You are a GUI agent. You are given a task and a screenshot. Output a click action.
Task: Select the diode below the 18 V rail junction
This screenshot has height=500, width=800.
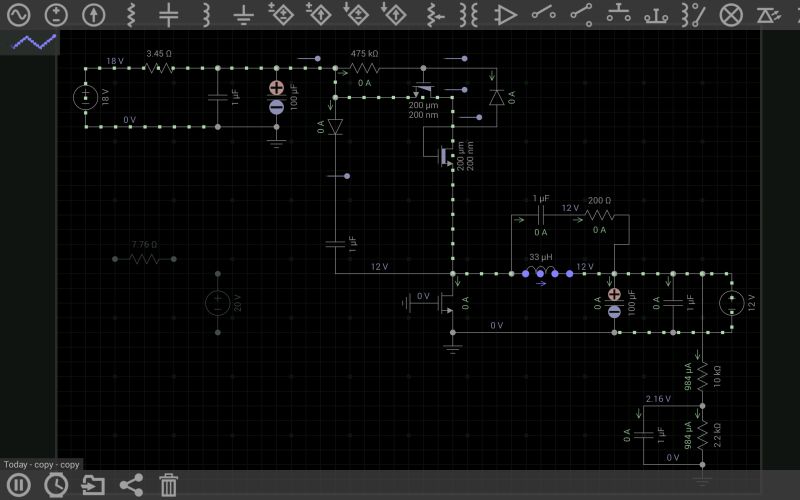pyautogui.click(x=335, y=127)
